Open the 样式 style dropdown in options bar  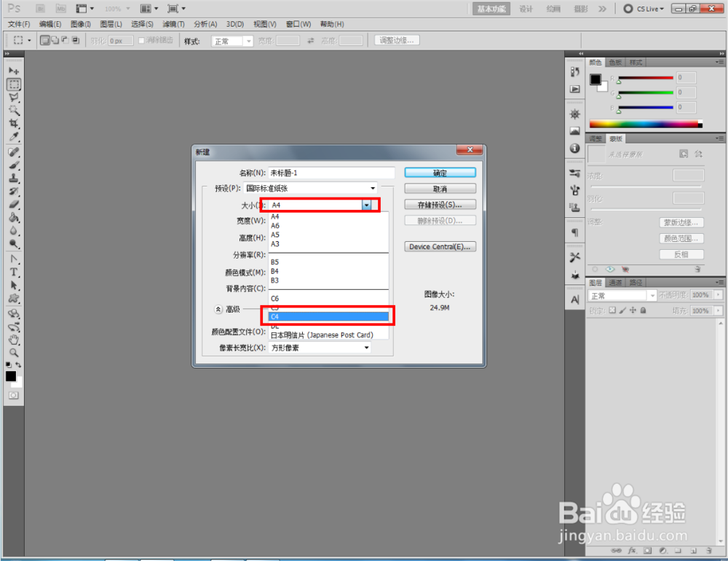click(232, 41)
